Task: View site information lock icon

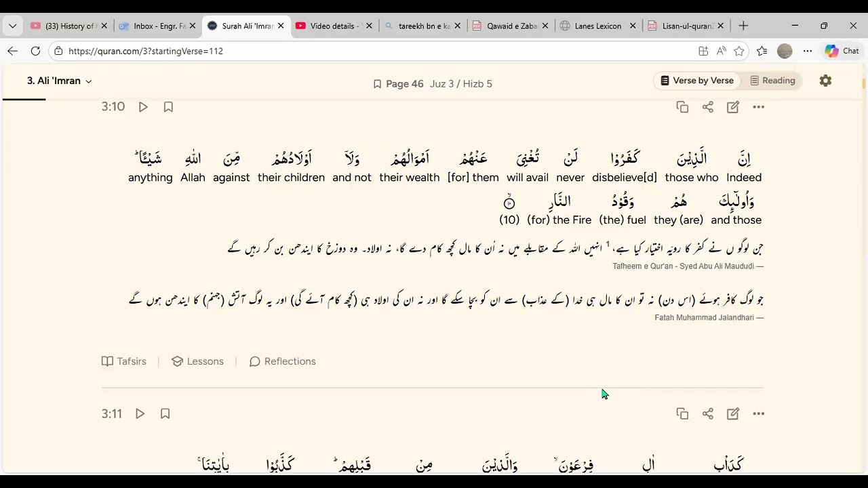Action: coord(59,51)
